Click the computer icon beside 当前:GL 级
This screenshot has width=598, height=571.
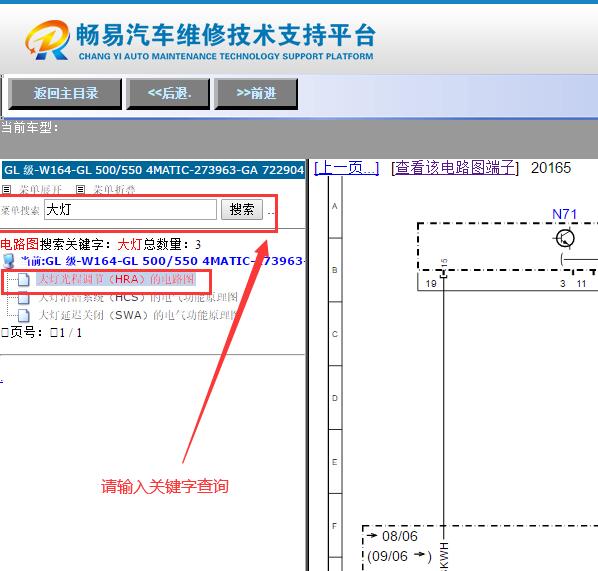tap(9, 261)
